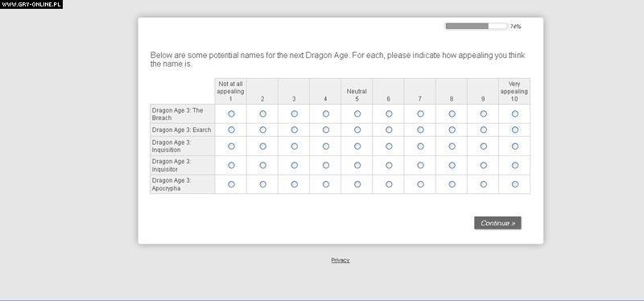Rate Dragon Age 3: Inquisition as 2
This screenshot has height=301, width=644.
263,146
